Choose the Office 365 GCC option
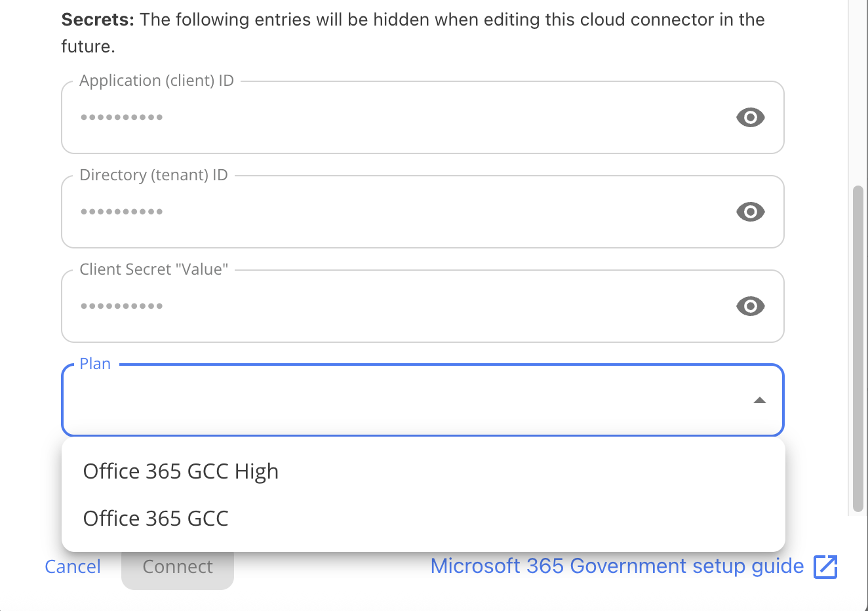This screenshot has height=611, width=868. click(155, 518)
